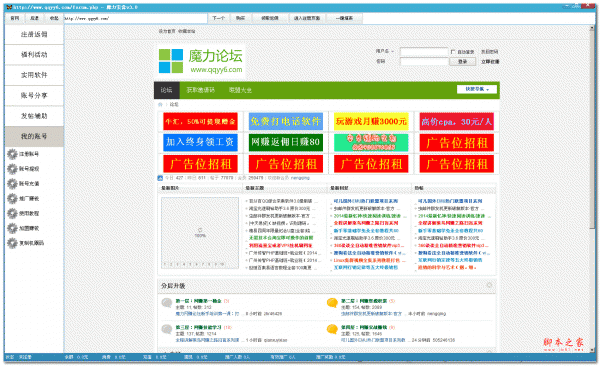Open the 加入终身领工资 ad banner
This screenshot has width=600, height=366.
(x=201, y=142)
